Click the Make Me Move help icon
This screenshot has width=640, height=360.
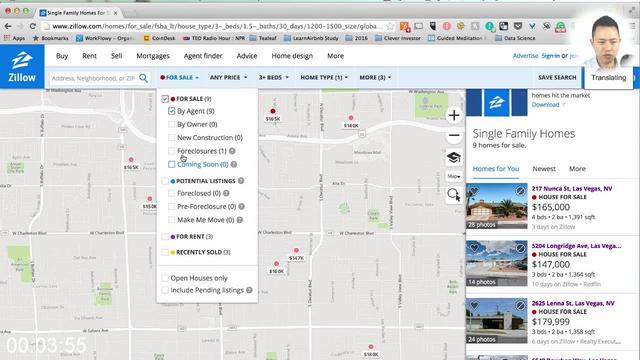point(240,220)
